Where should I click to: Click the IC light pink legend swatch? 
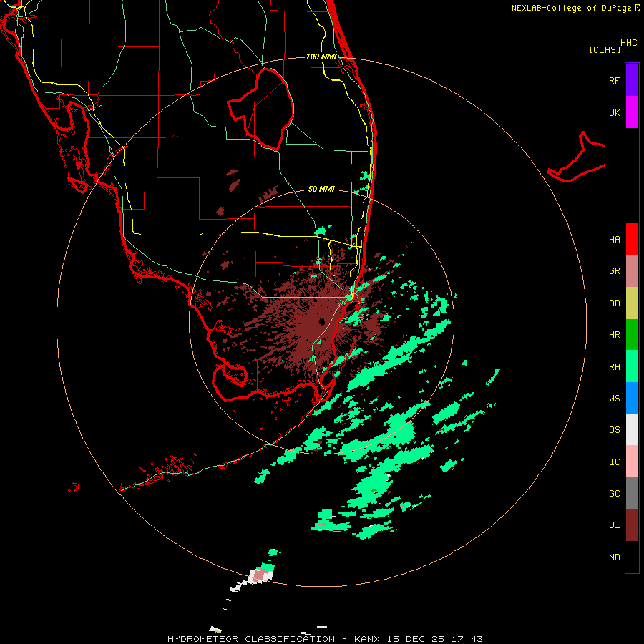[632, 462]
